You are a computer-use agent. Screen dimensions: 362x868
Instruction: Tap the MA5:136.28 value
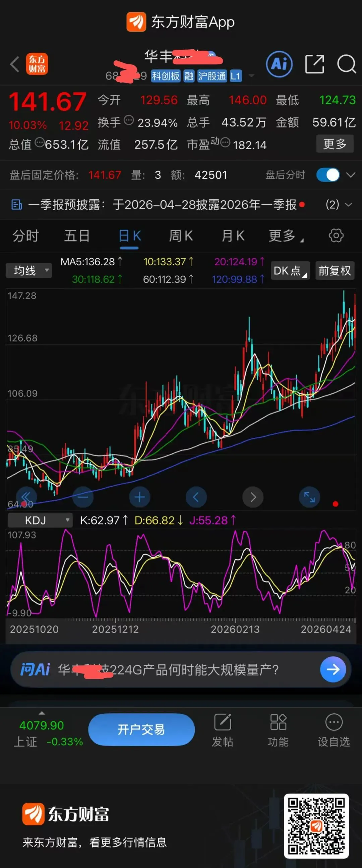[91, 262]
